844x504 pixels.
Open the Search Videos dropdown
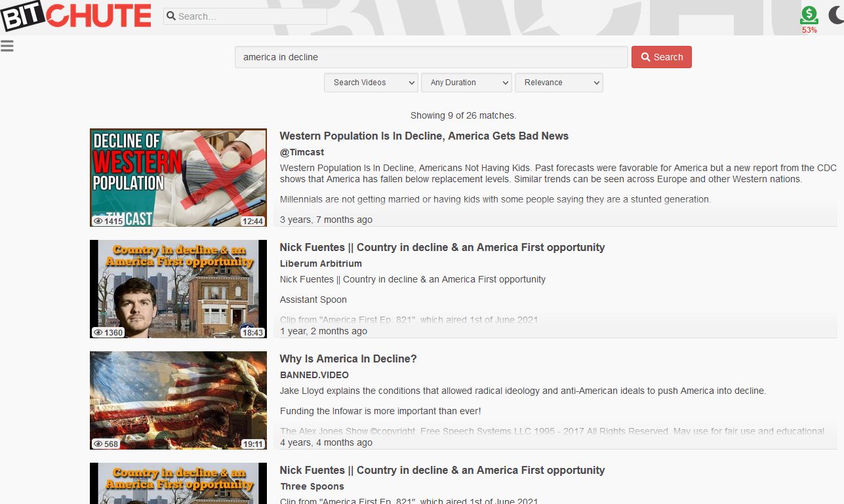point(371,83)
